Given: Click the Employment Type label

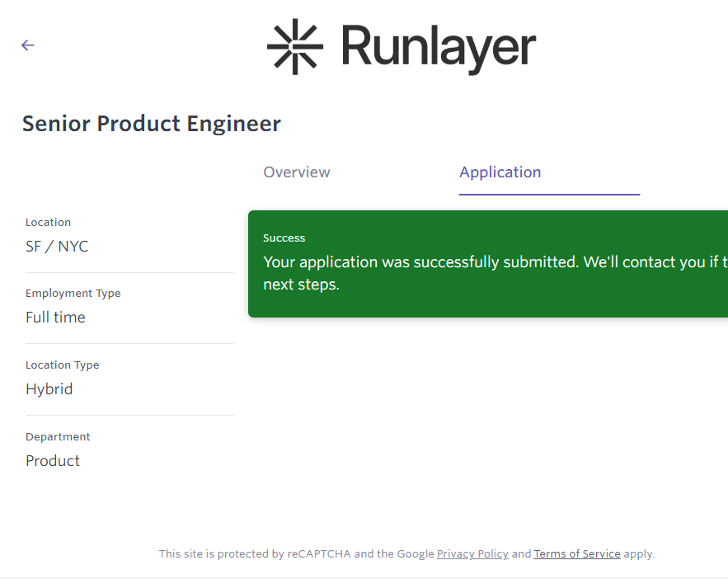Looking at the screenshot, I should [73, 294].
